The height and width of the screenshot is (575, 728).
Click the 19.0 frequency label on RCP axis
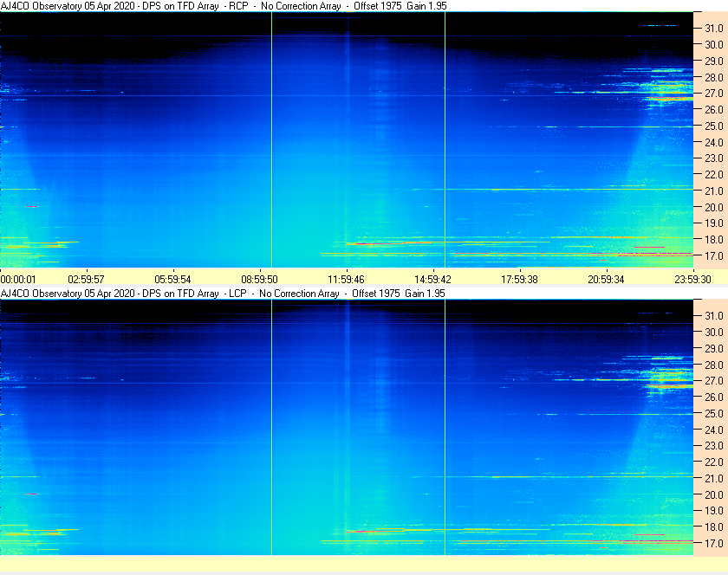pos(714,223)
